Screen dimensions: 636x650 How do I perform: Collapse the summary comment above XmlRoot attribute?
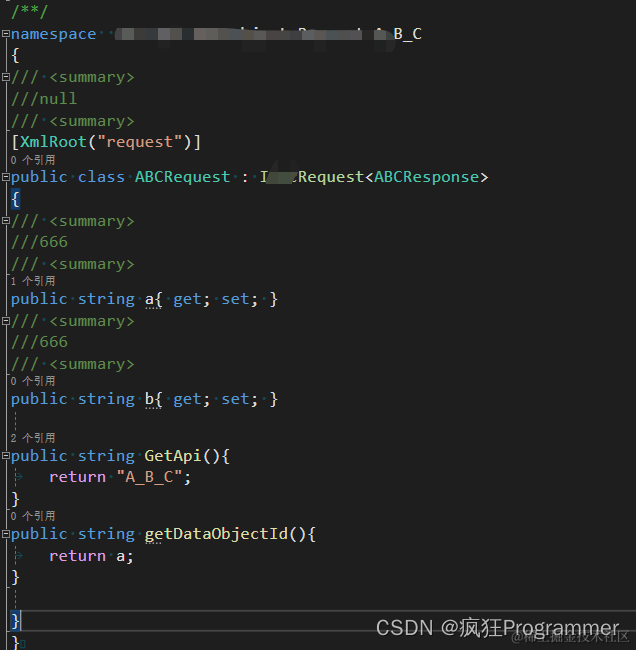pyautogui.click(x=5, y=77)
